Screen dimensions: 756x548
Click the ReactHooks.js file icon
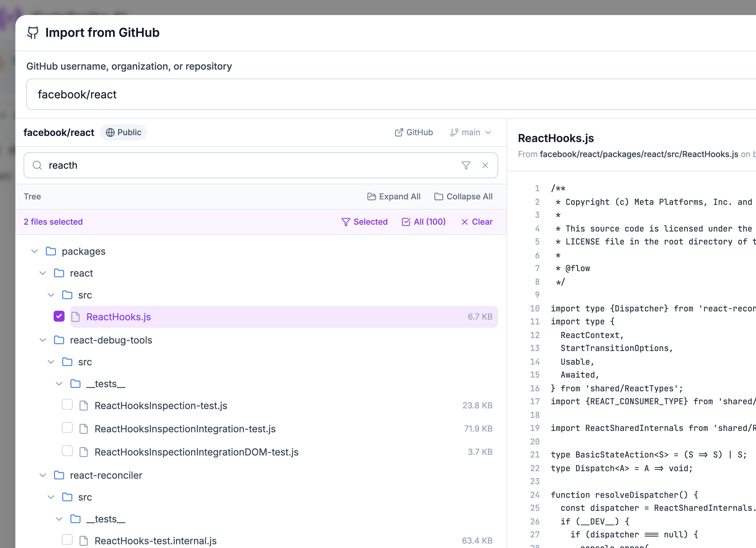(76, 317)
